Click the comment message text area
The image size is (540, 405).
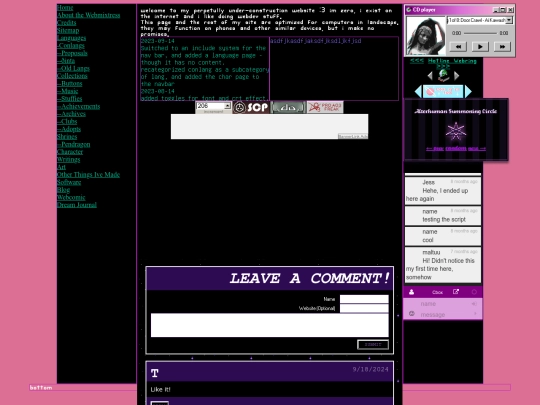270,325
